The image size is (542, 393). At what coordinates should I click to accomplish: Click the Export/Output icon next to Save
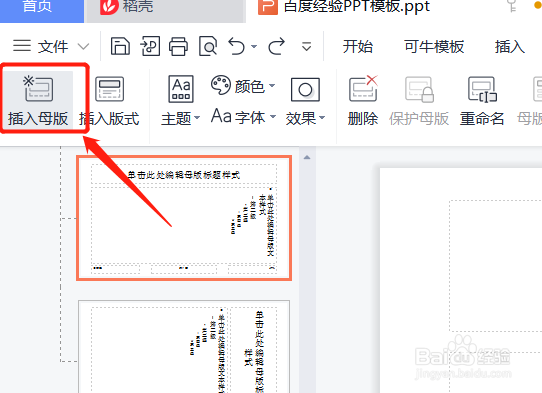tap(150, 46)
